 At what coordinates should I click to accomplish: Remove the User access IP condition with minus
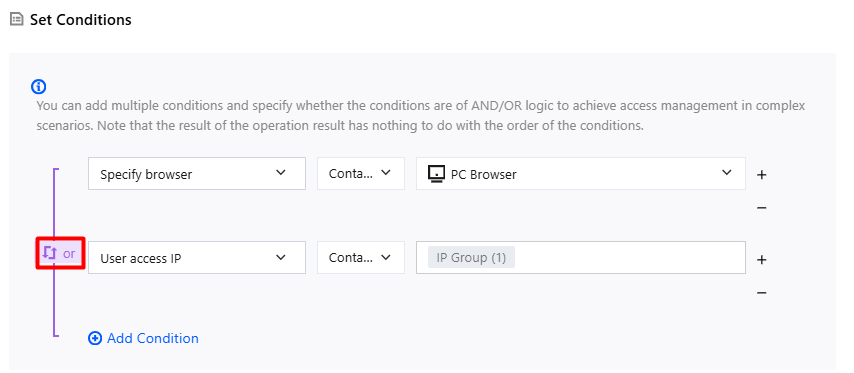(761, 293)
